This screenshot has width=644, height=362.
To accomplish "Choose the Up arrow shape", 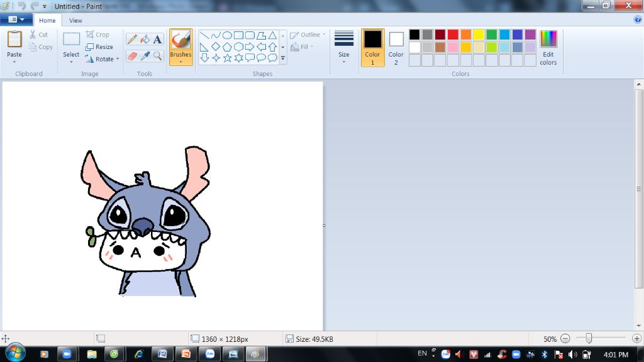I will [x=272, y=47].
